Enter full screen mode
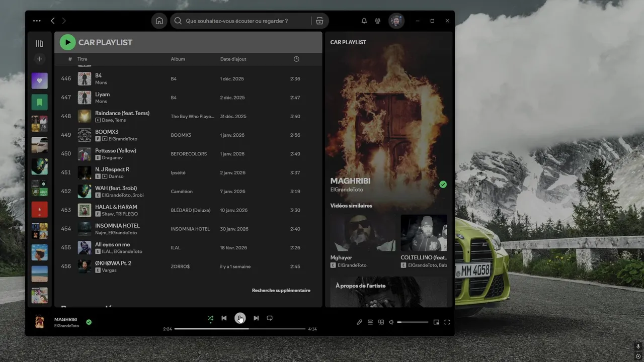 click(447, 322)
